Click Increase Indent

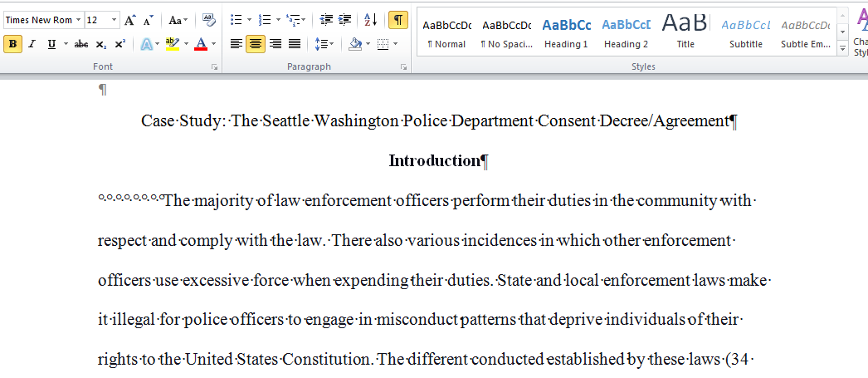tap(344, 21)
